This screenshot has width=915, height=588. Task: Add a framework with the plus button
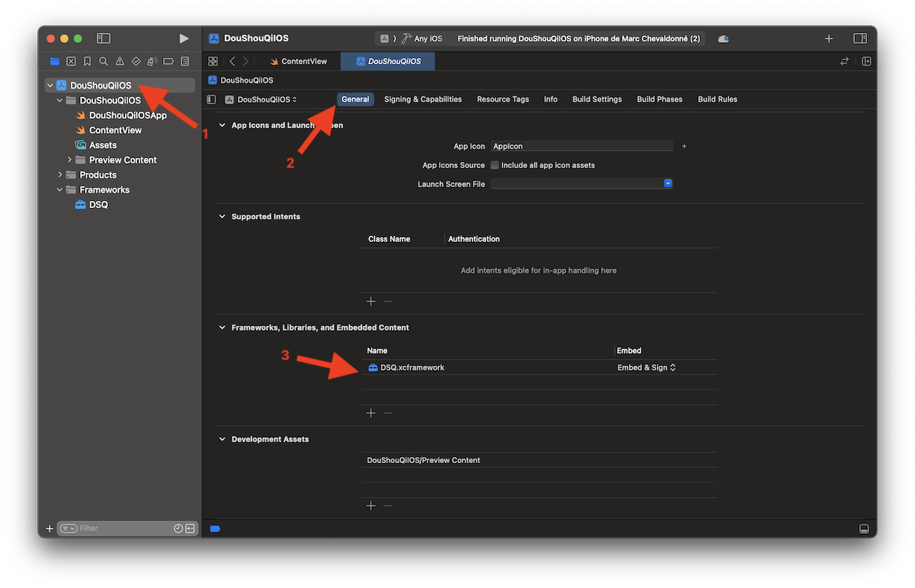click(x=371, y=413)
